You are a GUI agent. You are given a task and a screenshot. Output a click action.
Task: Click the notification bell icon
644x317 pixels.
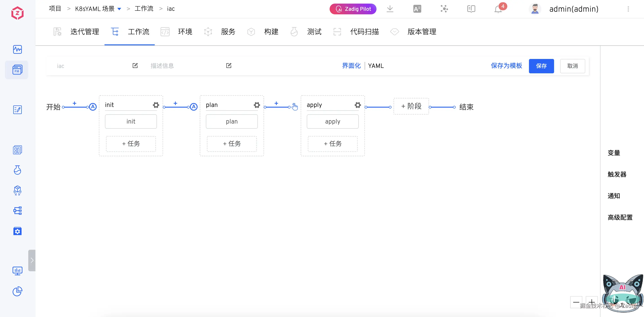498,9
